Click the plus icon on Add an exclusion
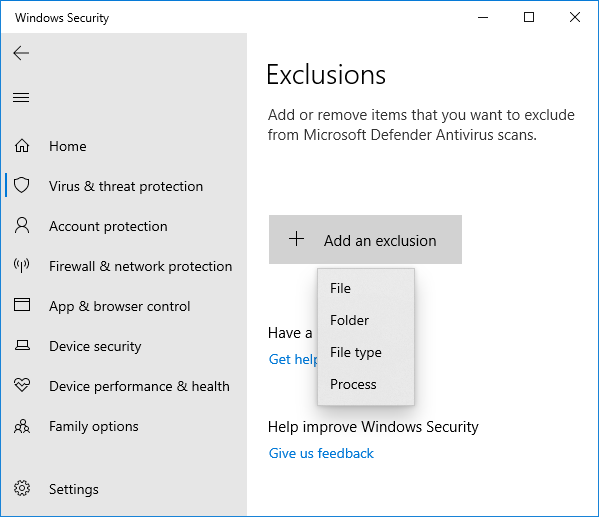Viewport: 599px width, 517px height. pyautogui.click(x=296, y=239)
